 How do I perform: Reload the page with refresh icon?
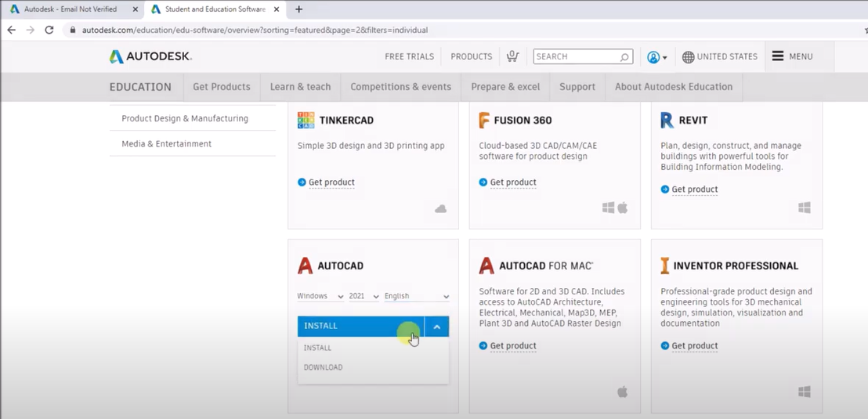49,30
